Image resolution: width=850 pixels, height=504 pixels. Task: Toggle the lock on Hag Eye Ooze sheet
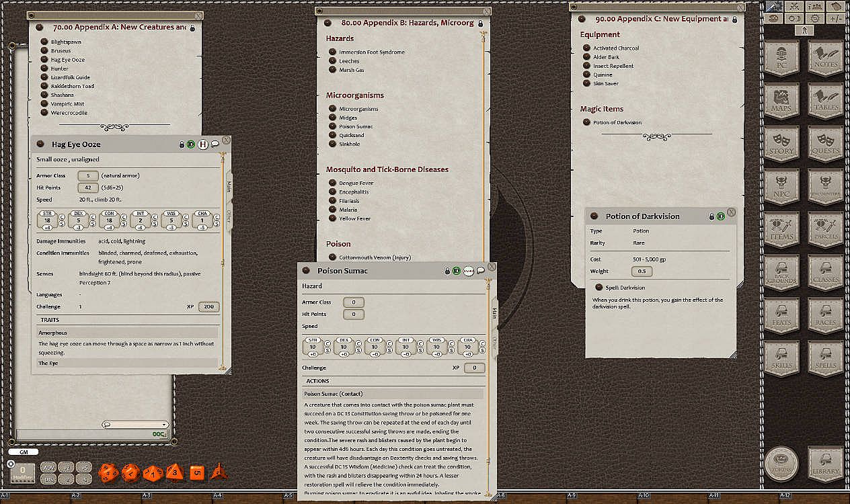point(182,144)
